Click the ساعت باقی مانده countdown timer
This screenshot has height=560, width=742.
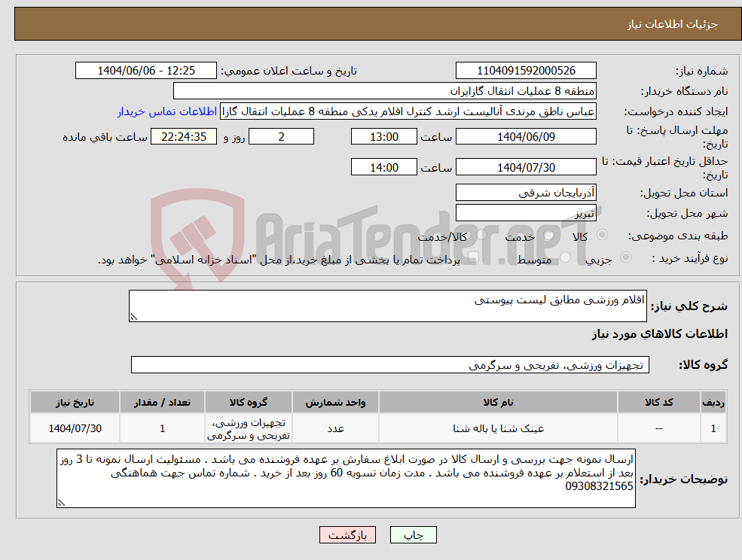pyautogui.click(x=184, y=136)
